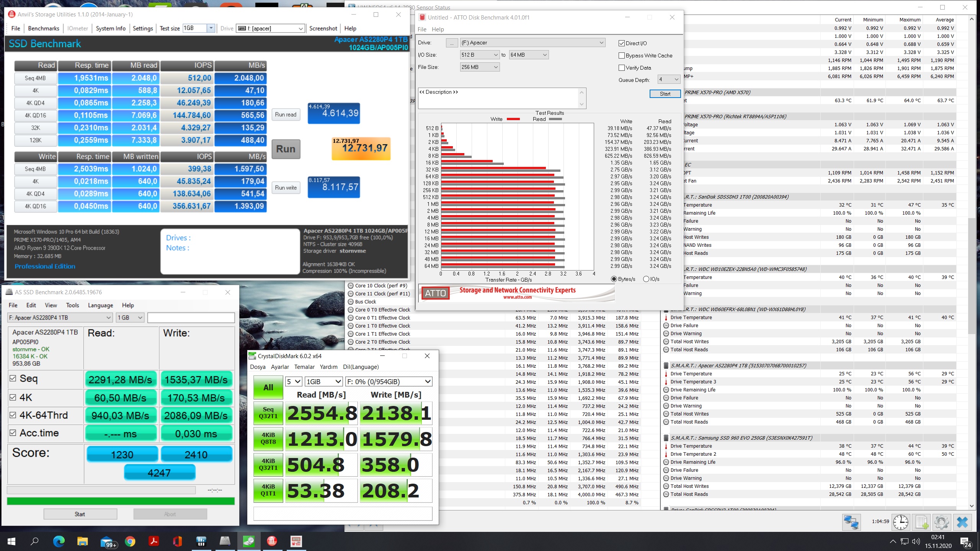Toggle Direct I/O checkbox in ATTO
The height and width of the screenshot is (551, 980).
(622, 43)
